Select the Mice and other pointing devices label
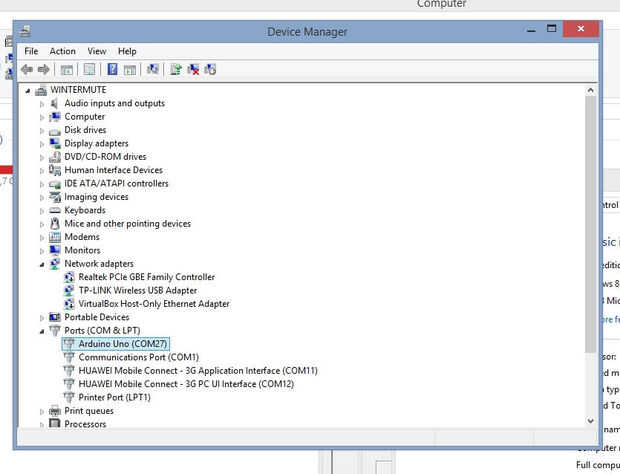Viewport: 620px width, 474px height. click(127, 224)
